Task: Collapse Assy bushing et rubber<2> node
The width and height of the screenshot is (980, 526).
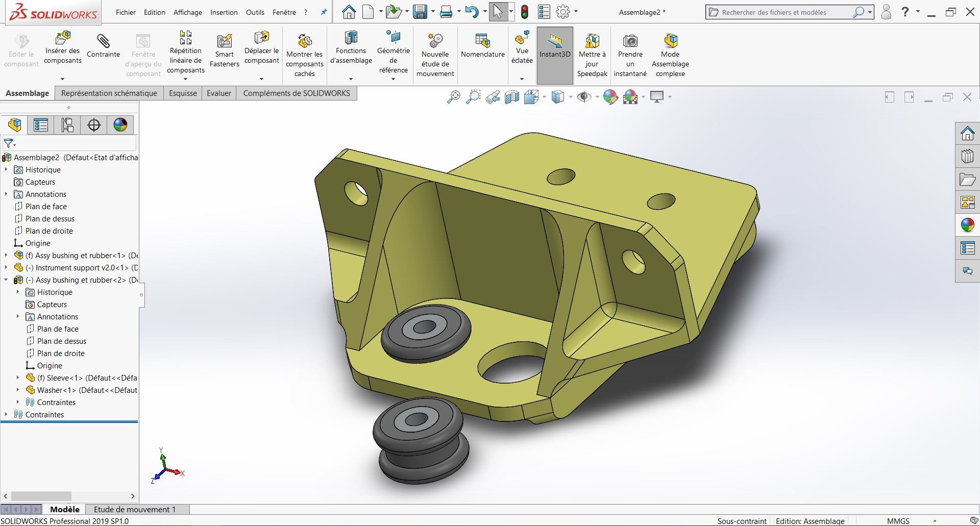Action: tap(6, 280)
